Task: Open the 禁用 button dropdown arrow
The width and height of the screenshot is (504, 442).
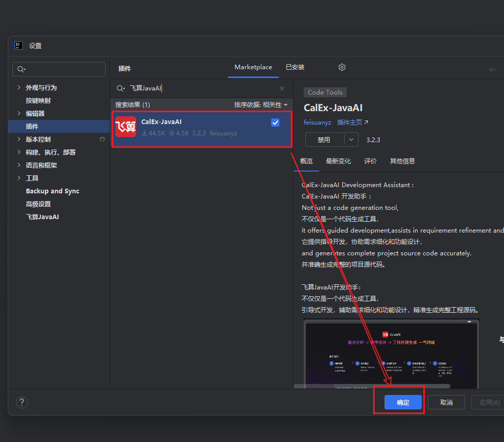Action: [351, 140]
